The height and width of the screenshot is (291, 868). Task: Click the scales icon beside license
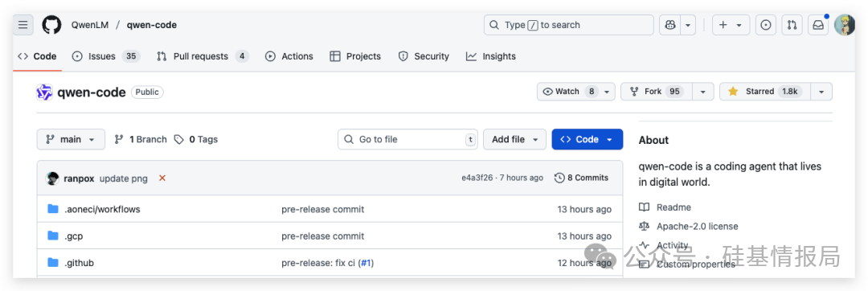pyautogui.click(x=644, y=226)
